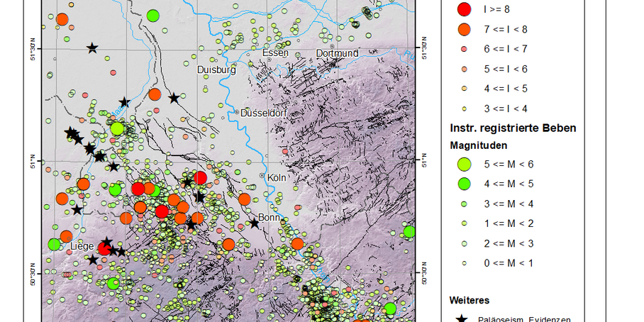The width and height of the screenshot is (644, 322).
Task: Click the orange 7 <= I < 8 legend circle
Action: pyautogui.click(x=464, y=29)
